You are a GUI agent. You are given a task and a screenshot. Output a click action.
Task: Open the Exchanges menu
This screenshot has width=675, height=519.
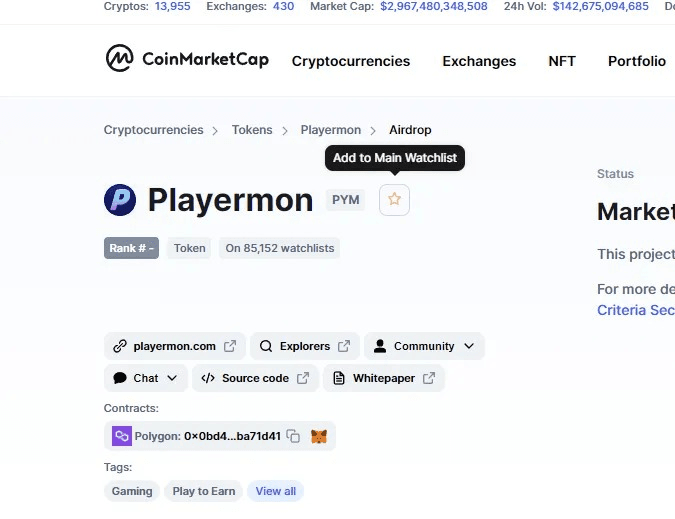pos(479,61)
